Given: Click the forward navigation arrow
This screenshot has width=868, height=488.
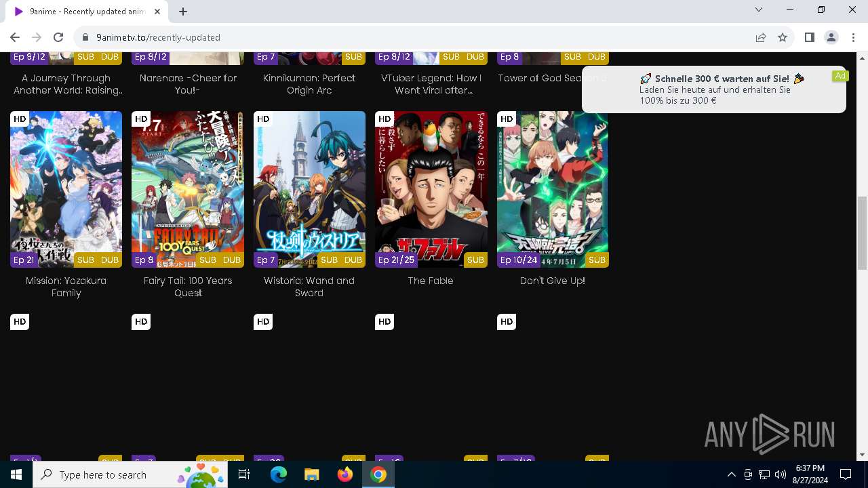Looking at the screenshot, I should (x=37, y=37).
